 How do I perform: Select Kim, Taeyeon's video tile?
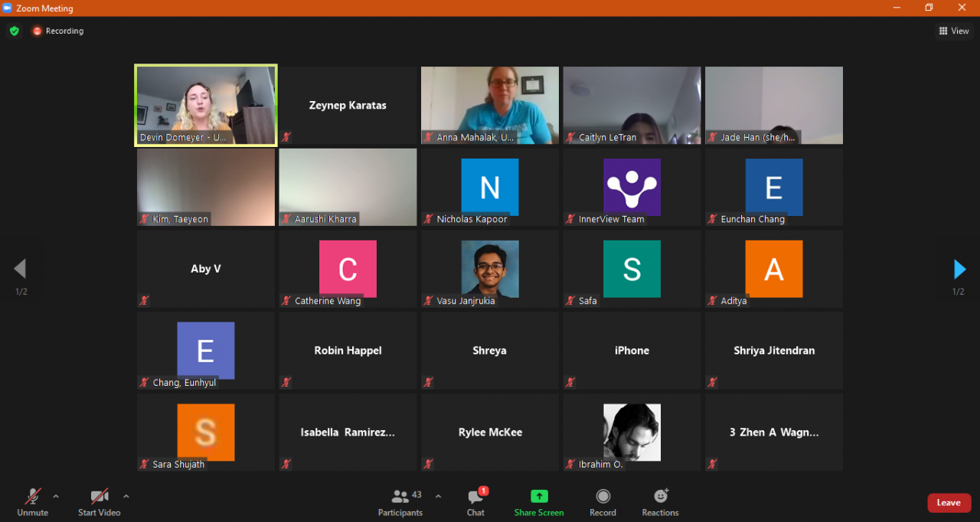coord(206,187)
